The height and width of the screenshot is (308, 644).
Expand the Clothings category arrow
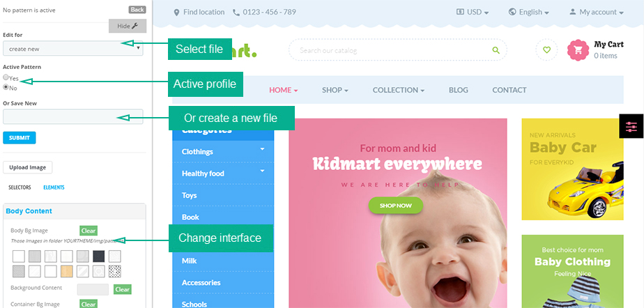tap(263, 148)
